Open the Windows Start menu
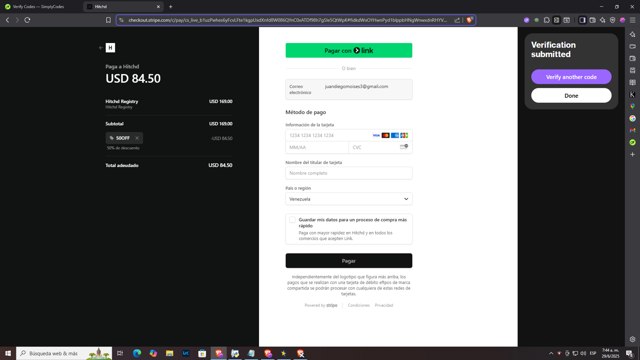The width and height of the screenshot is (640, 360). point(8,353)
